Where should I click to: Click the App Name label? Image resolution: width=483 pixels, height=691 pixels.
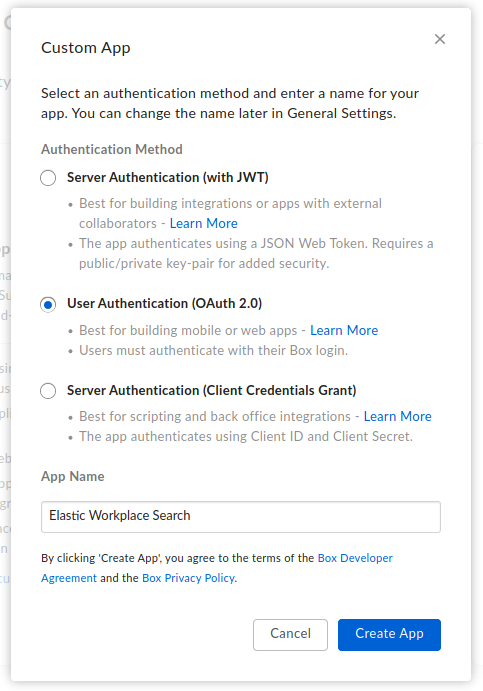click(x=73, y=476)
